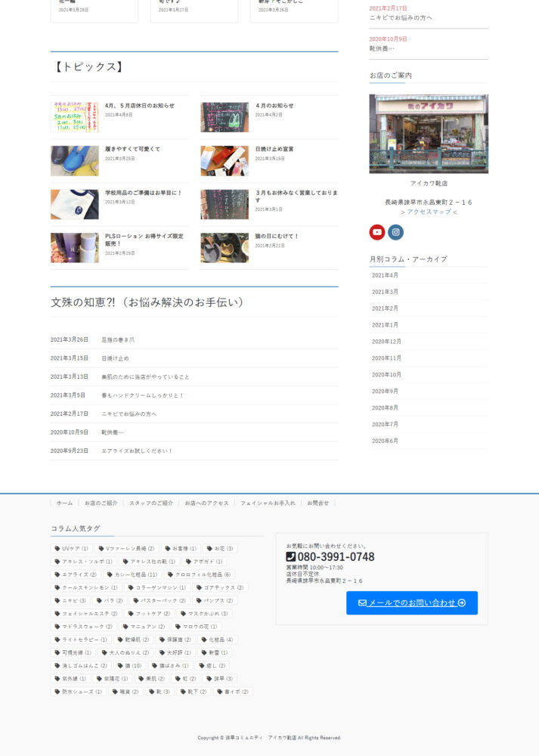The image size is (539, 756).
Task: Select お店のご紹介 in the footer menu
Action: click(101, 503)
